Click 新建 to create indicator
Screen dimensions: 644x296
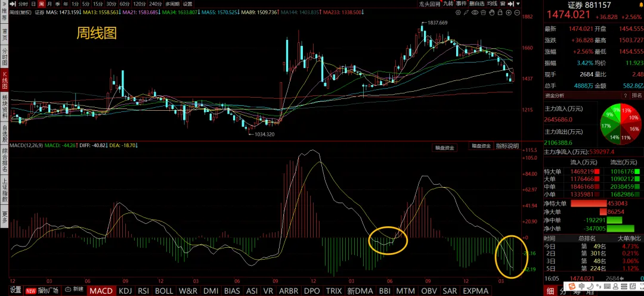click(74, 290)
